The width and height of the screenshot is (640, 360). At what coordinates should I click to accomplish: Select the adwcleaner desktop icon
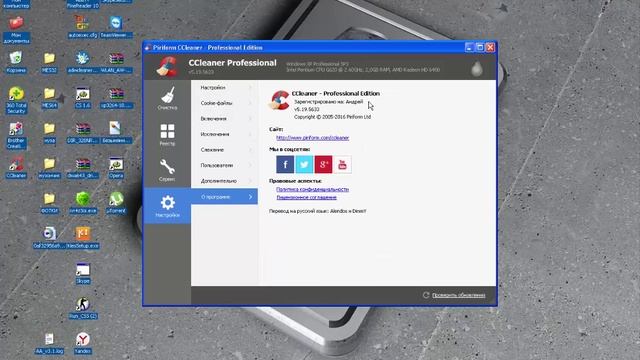point(82,62)
